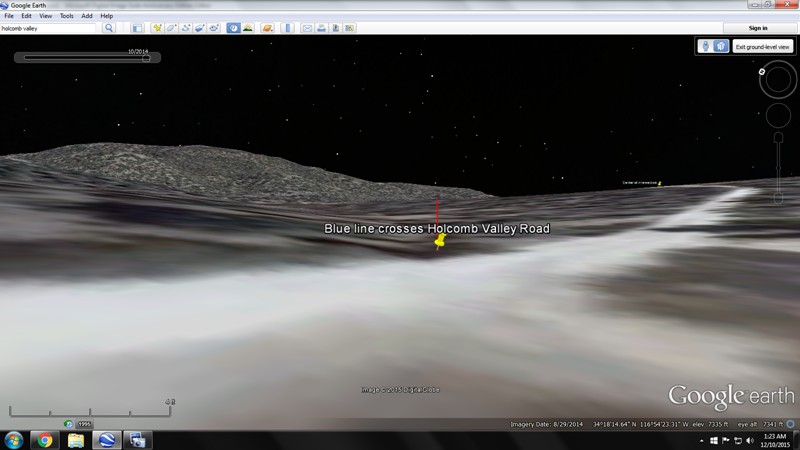Open the View menu
Image resolution: width=800 pixels, height=450 pixels.
coord(45,16)
